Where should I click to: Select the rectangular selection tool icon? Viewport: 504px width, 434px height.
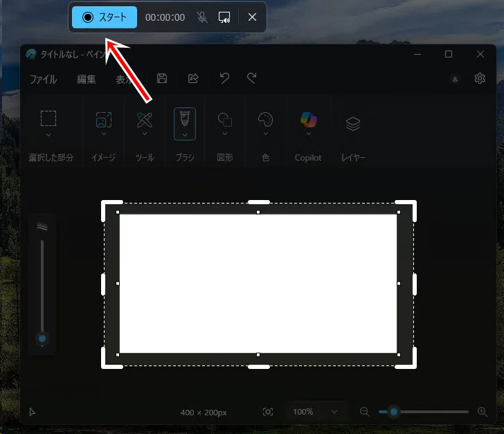48,118
